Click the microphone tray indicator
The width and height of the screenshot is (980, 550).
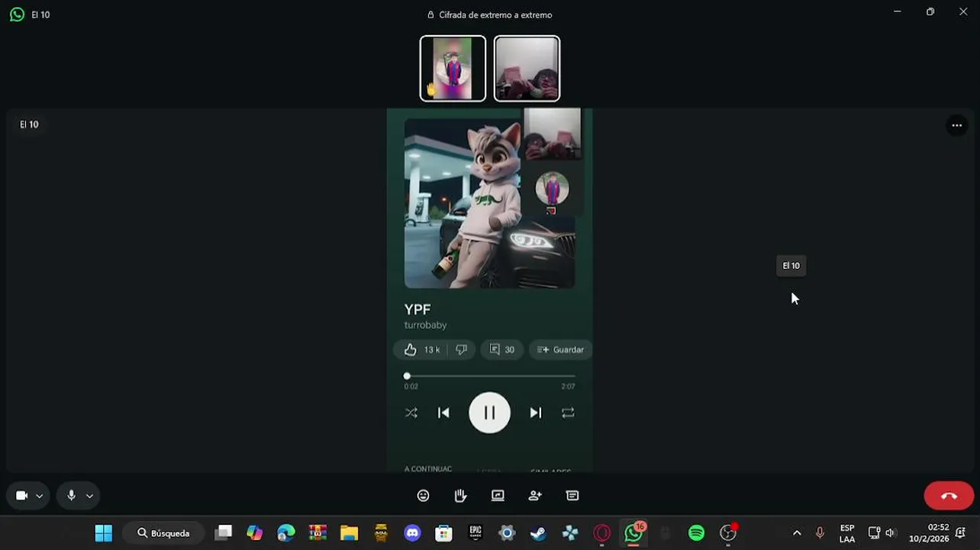[820, 533]
